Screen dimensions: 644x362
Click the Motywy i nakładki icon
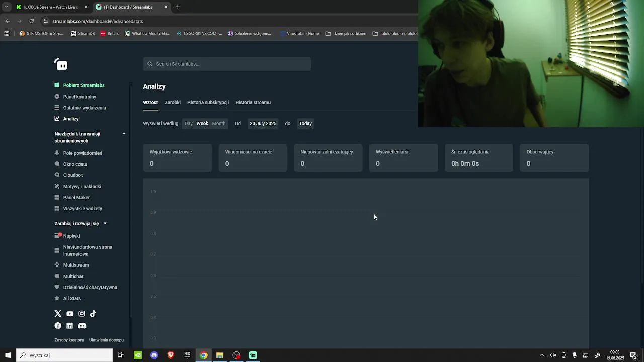[57, 186]
